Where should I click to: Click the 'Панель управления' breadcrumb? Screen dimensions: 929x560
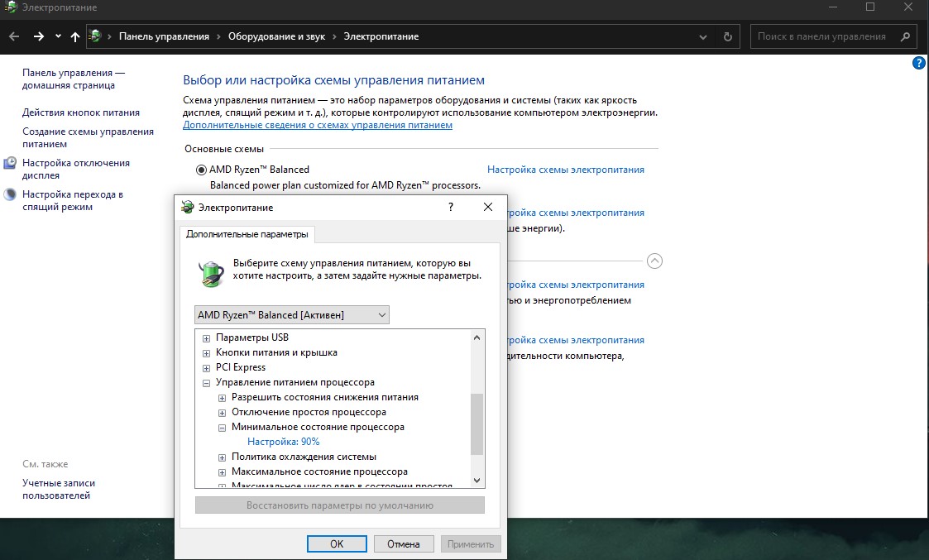coord(164,36)
